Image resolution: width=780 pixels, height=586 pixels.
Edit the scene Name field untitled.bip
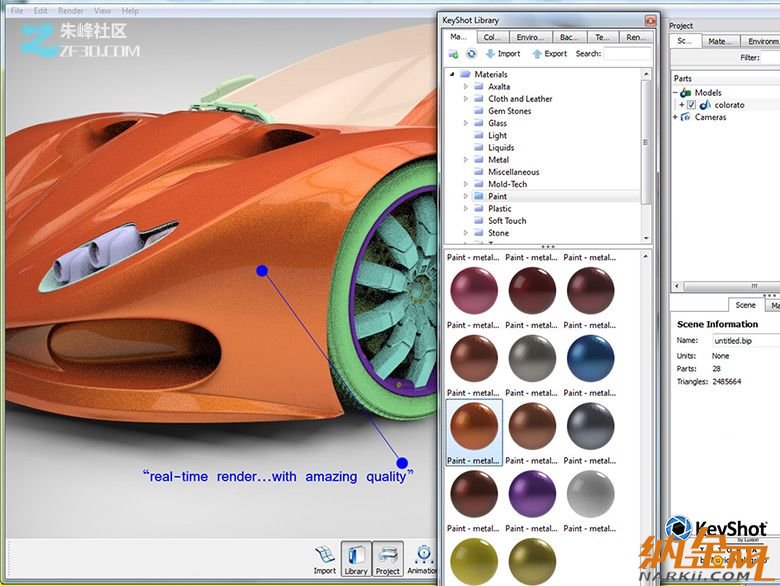(x=746, y=341)
